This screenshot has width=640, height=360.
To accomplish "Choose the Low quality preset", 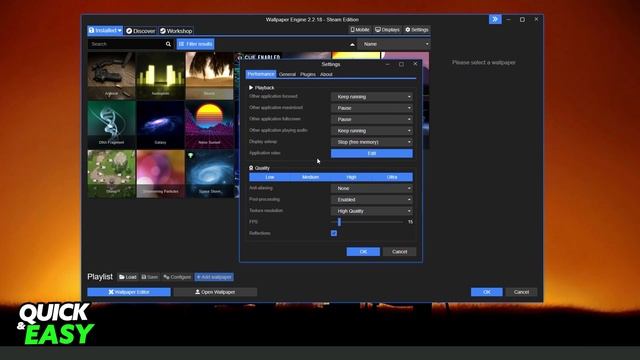I will point(270,177).
